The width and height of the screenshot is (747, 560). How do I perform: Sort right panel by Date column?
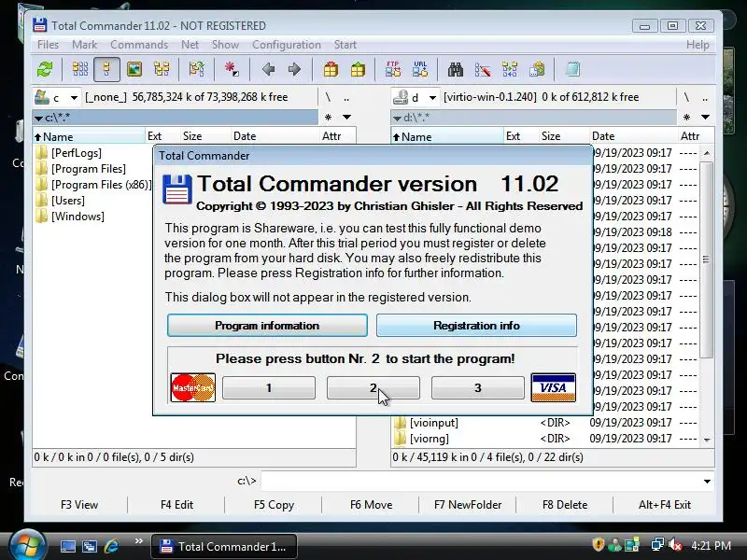click(633, 136)
